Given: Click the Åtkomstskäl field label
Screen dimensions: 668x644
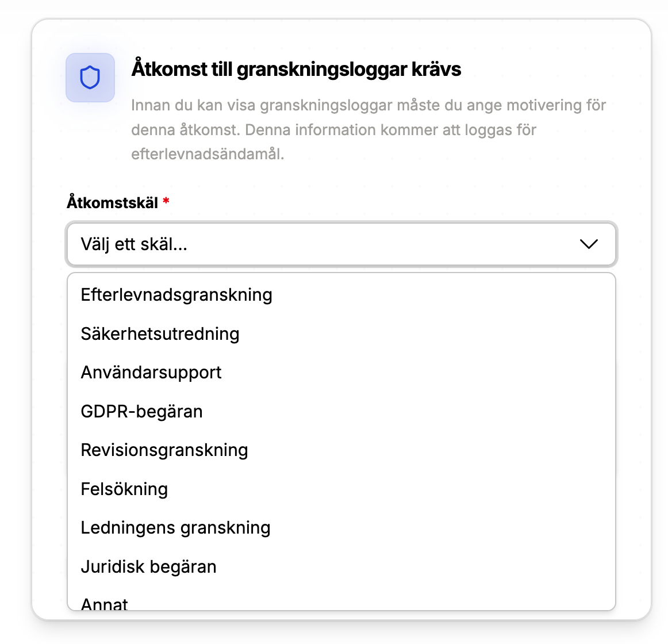Looking at the screenshot, I should click(x=113, y=202).
